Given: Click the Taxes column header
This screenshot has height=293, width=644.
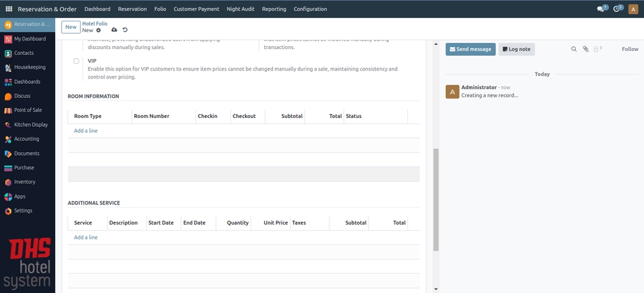Looking at the screenshot, I should coord(310,223).
